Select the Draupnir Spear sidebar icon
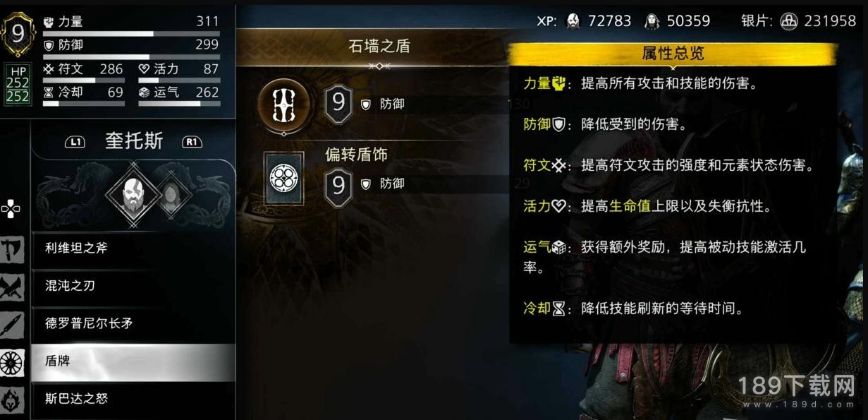The width and height of the screenshot is (868, 420). pos(13,324)
